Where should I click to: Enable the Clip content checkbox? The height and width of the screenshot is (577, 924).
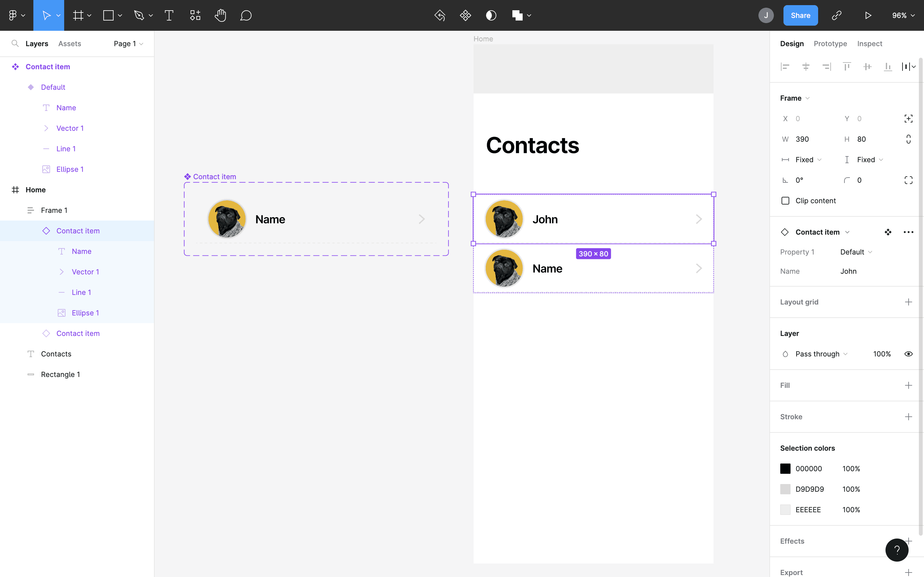pyautogui.click(x=785, y=201)
